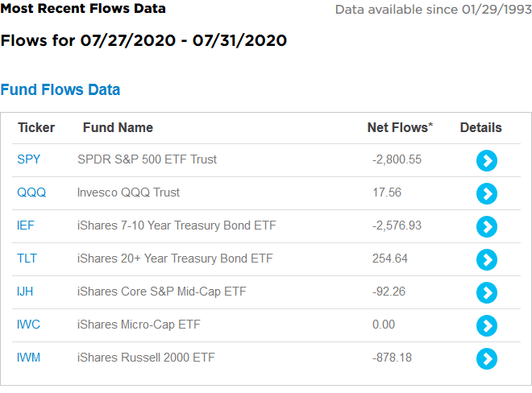Viewport: 532px width, 393px height.
Task: Click the Fund Name column header
Action: coord(118,127)
